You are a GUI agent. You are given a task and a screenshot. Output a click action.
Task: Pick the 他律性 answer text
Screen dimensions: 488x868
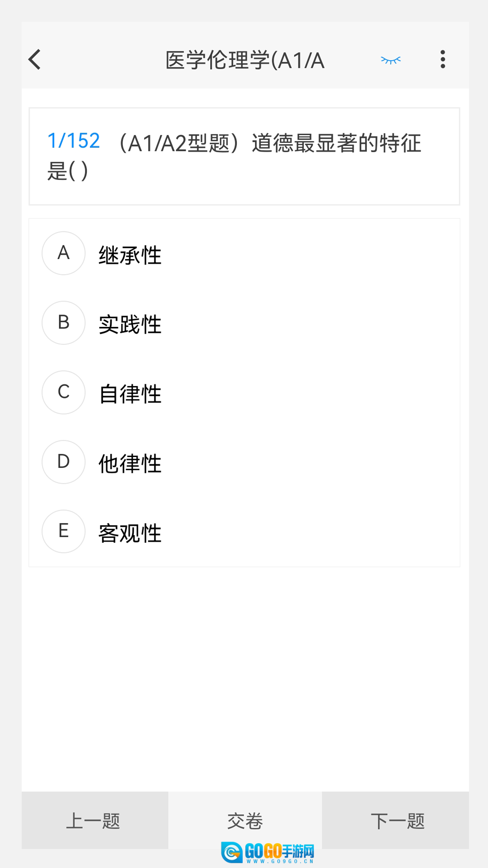click(x=130, y=464)
